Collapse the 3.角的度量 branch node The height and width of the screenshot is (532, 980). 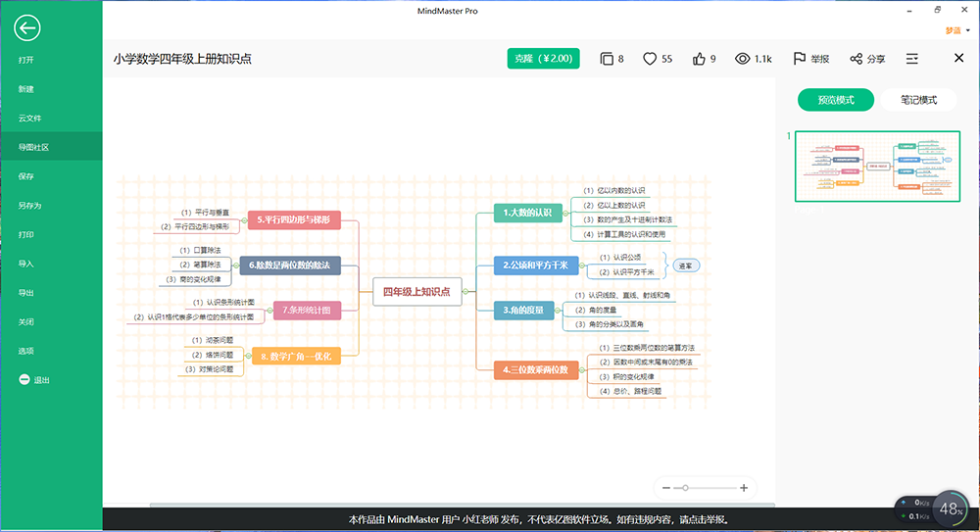pyautogui.click(x=558, y=310)
